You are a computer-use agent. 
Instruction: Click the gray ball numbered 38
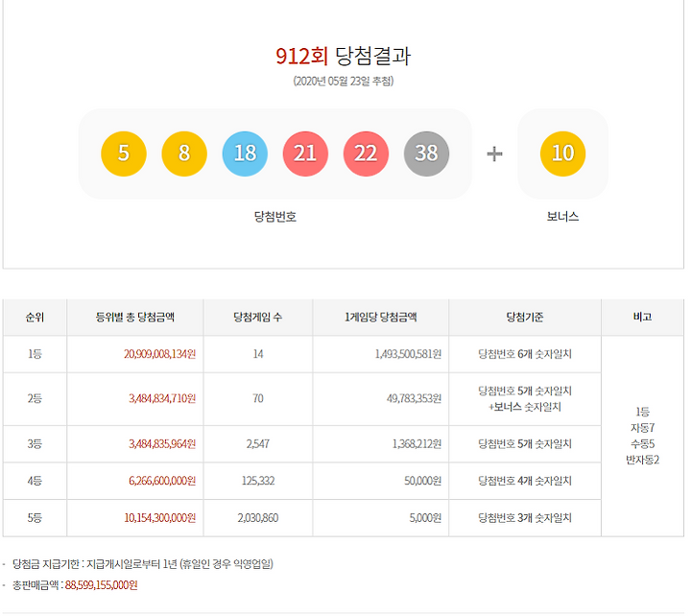pos(426,154)
